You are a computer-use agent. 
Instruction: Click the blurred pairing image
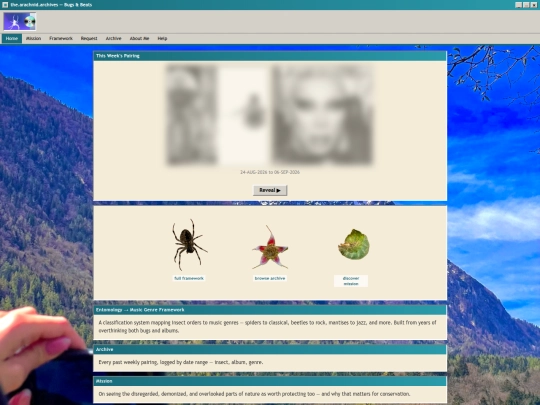269,115
